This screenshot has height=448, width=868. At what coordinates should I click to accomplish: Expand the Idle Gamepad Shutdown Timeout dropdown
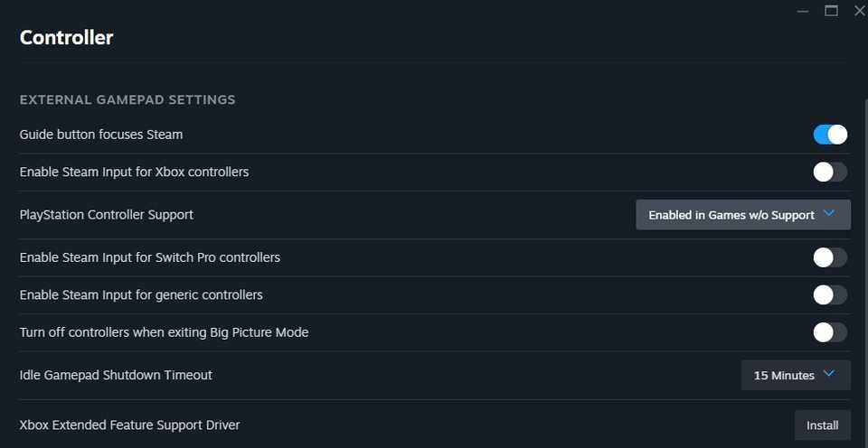795,375
